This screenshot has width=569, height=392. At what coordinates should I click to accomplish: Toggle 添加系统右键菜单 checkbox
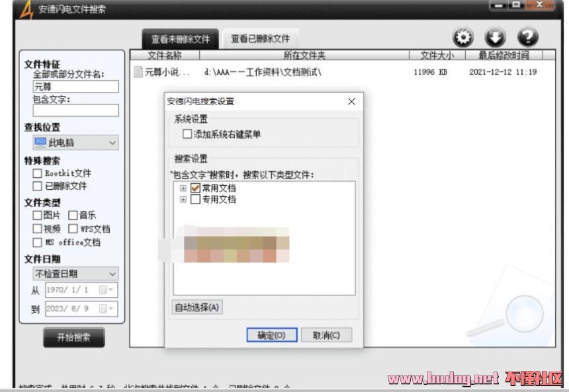[187, 134]
